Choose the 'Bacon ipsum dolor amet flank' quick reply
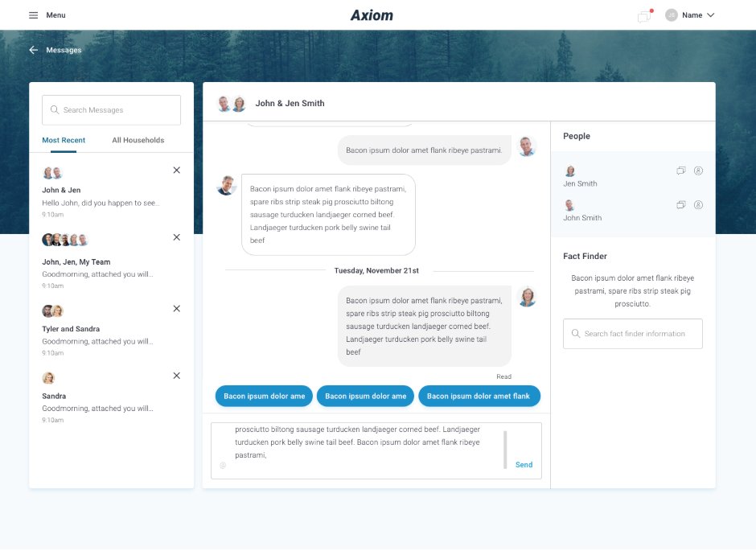756x551 pixels. click(479, 396)
